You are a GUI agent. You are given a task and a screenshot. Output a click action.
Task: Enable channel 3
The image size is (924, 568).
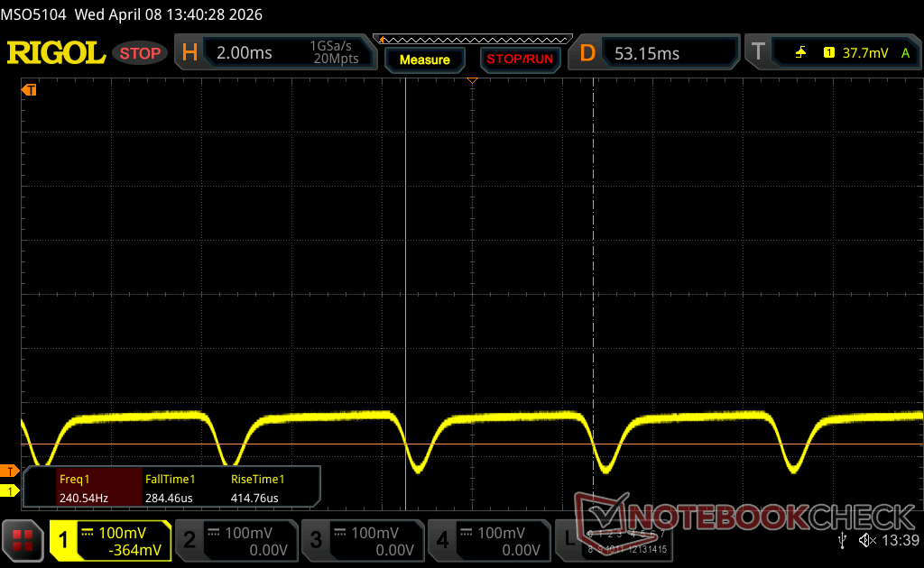[361, 540]
